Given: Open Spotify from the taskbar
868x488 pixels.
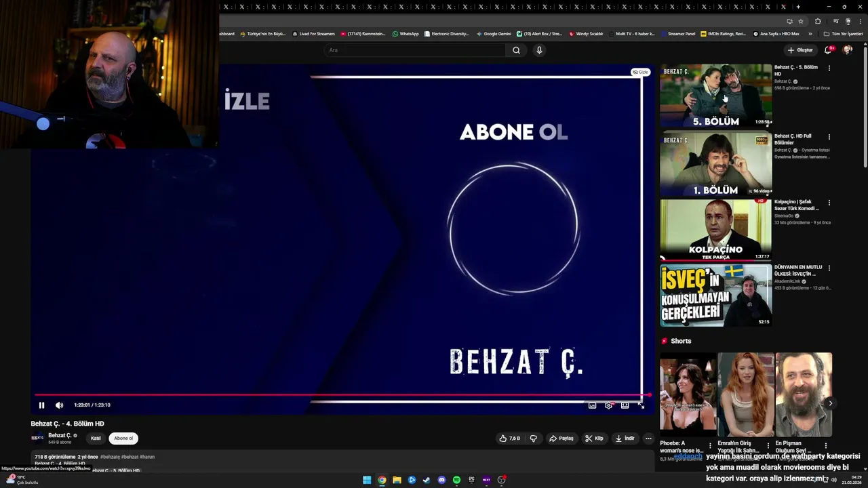Looking at the screenshot, I should (x=456, y=480).
